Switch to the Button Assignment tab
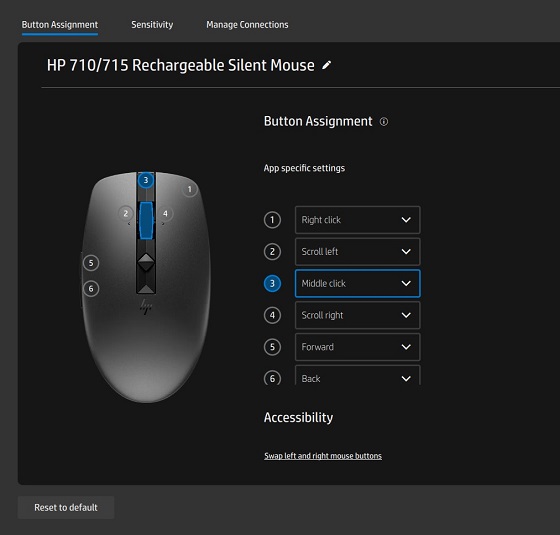 tap(60, 25)
